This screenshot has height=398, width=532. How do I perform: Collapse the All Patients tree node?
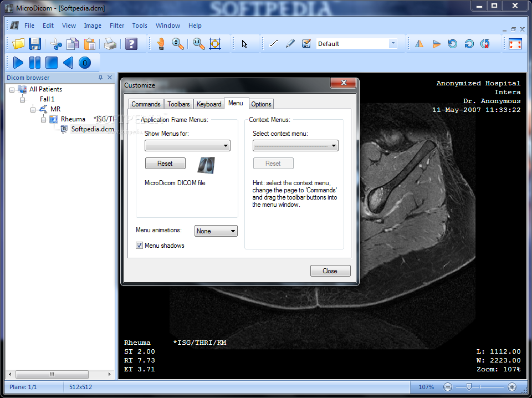[12, 90]
